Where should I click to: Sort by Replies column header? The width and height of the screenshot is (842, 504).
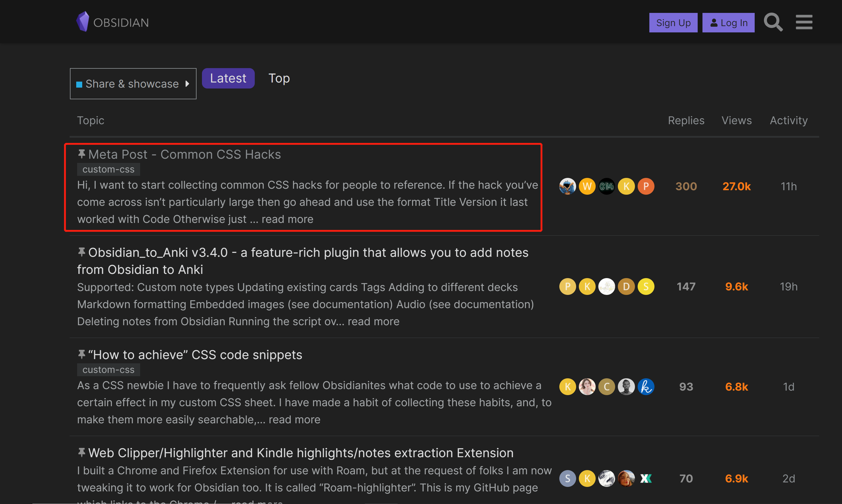point(686,120)
